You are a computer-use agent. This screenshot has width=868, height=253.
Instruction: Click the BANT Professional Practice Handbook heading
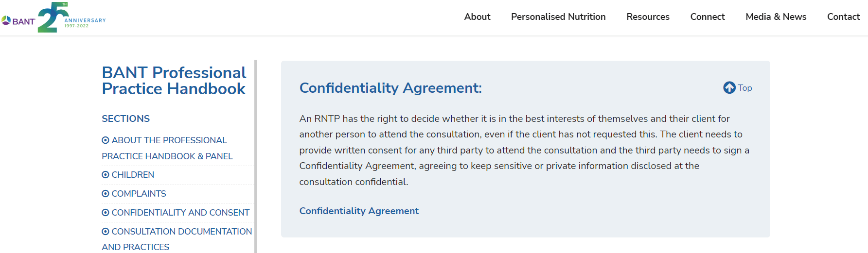click(174, 81)
